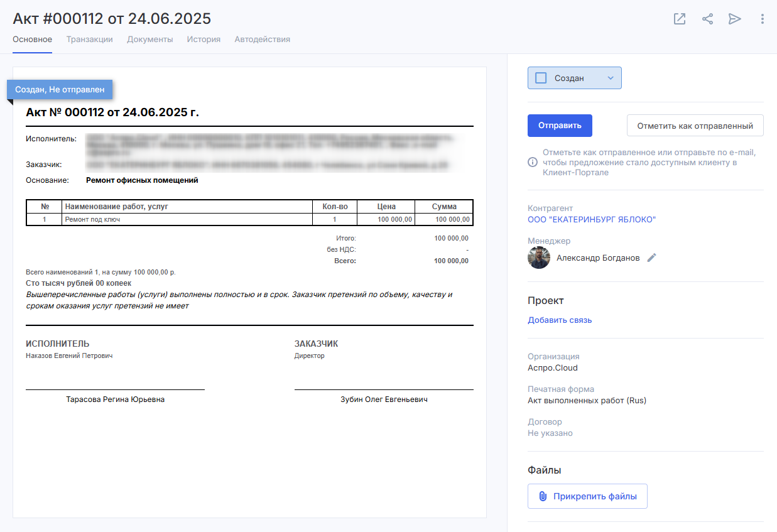Edit manager with the pencil icon
This screenshot has height=532, width=777.
click(652, 258)
